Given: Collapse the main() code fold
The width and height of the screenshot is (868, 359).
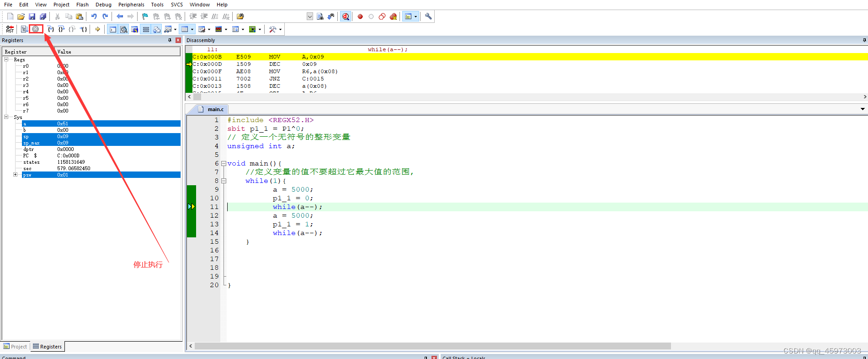Looking at the screenshot, I should (x=224, y=163).
